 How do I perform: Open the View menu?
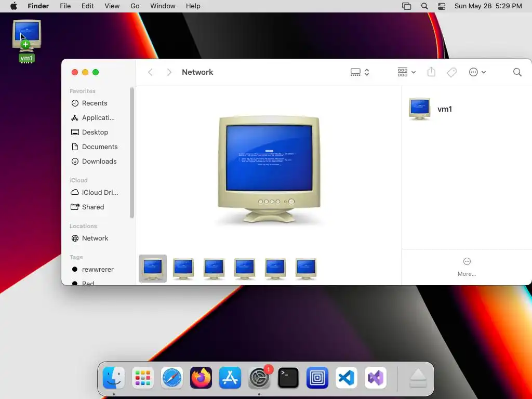pos(112,6)
